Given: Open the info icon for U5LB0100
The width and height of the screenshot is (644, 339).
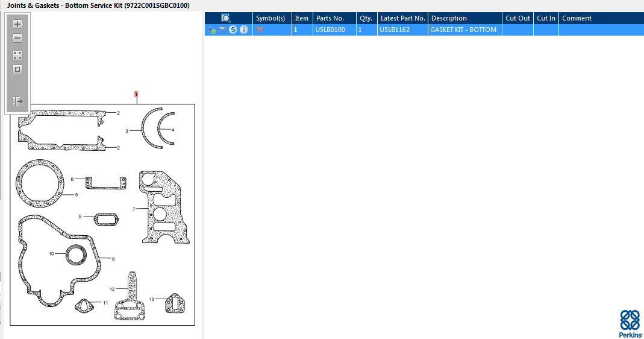Looking at the screenshot, I should 244,30.
